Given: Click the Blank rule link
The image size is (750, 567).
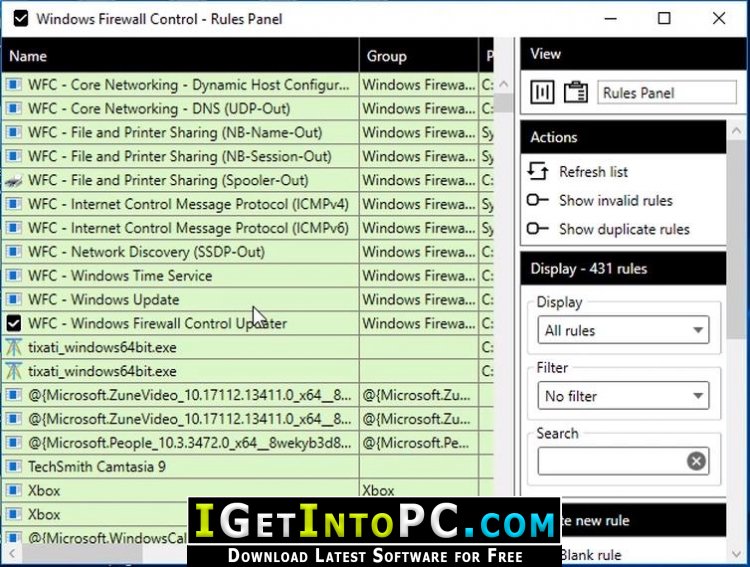Looking at the screenshot, I should point(591,555).
